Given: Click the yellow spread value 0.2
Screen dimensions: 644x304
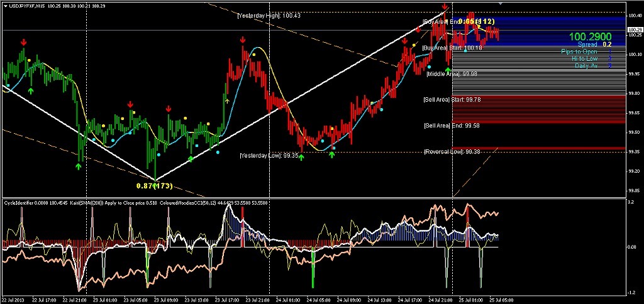Looking at the screenshot, I should [607, 45].
